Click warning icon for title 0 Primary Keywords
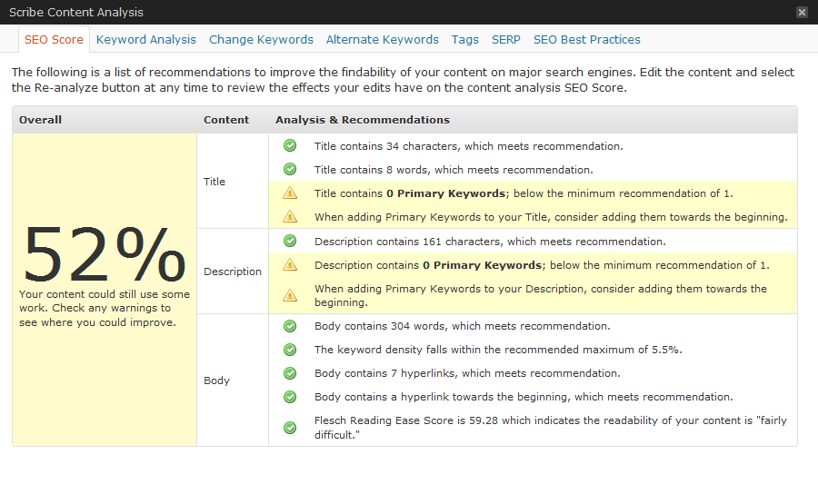The height and width of the screenshot is (504, 818). click(290, 193)
